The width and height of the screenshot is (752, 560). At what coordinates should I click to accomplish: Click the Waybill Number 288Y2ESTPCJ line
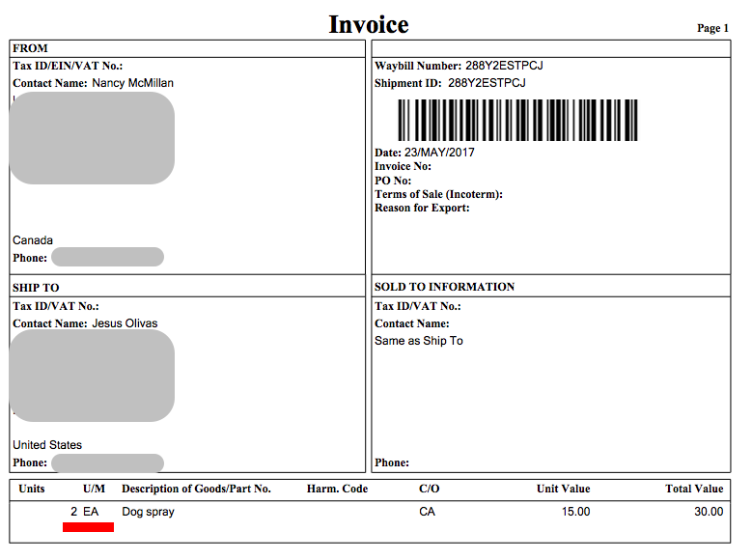459,66
